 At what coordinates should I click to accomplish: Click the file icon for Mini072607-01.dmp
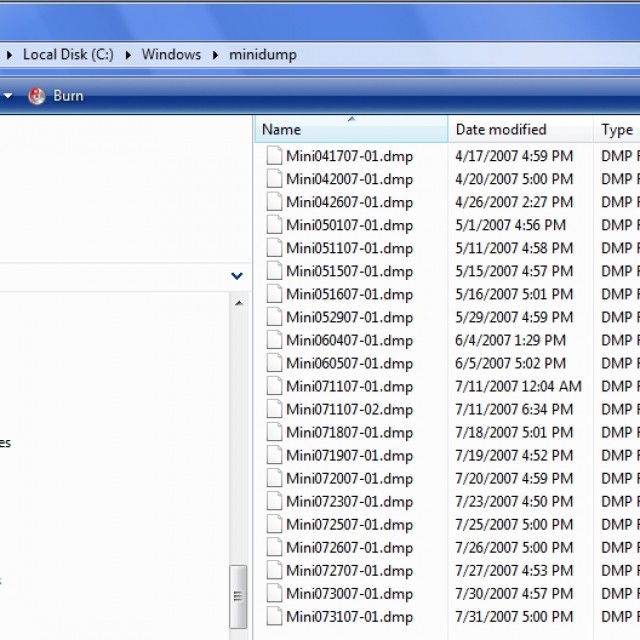pyautogui.click(x=275, y=547)
